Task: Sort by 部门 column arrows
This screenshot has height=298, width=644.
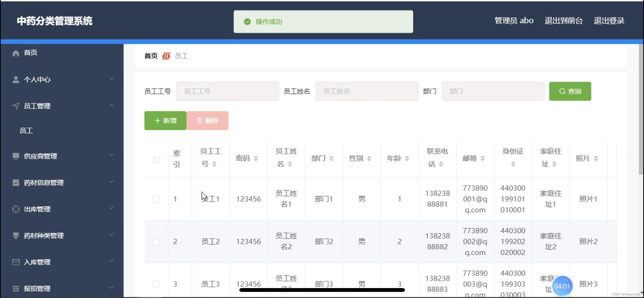Action: point(331,158)
